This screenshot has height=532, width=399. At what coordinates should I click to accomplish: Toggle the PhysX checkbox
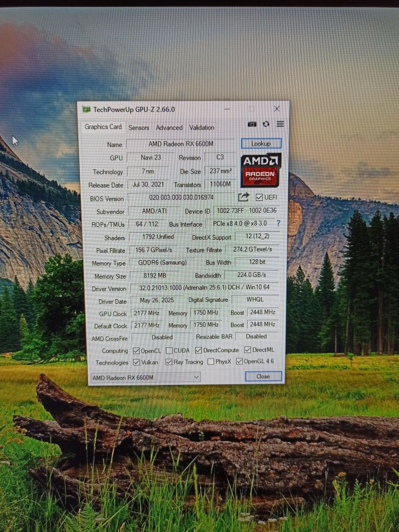pos(211,361)
